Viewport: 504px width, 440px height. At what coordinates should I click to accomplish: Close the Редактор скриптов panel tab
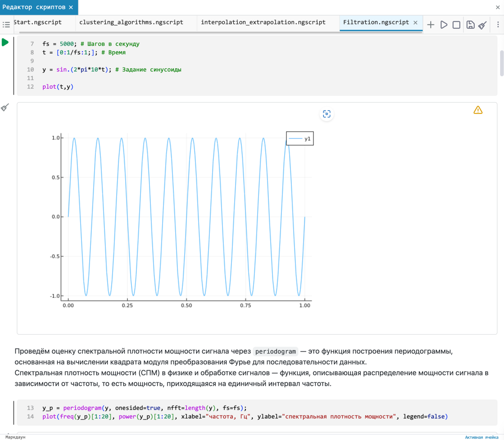(x=71, y=7)
